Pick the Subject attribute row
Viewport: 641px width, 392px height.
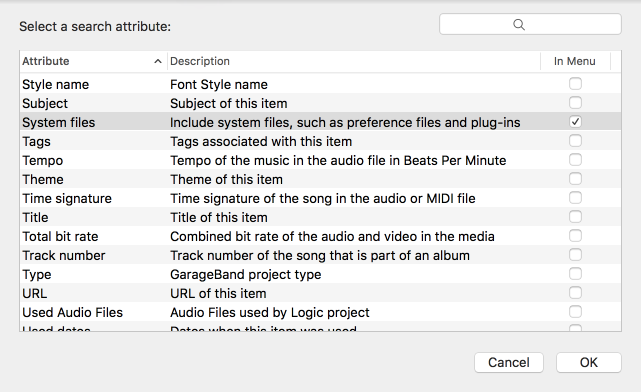pyautogui.click(x=320, y=103)
